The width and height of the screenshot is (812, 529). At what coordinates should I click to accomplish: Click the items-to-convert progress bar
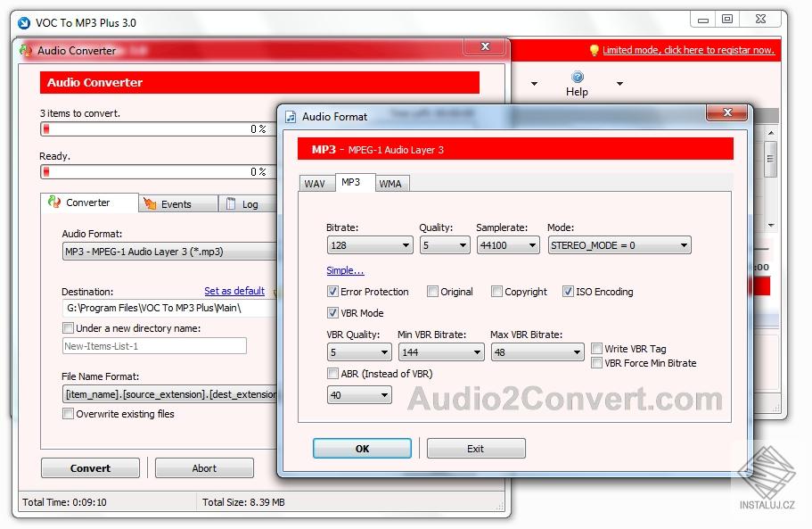pos(159,129)
